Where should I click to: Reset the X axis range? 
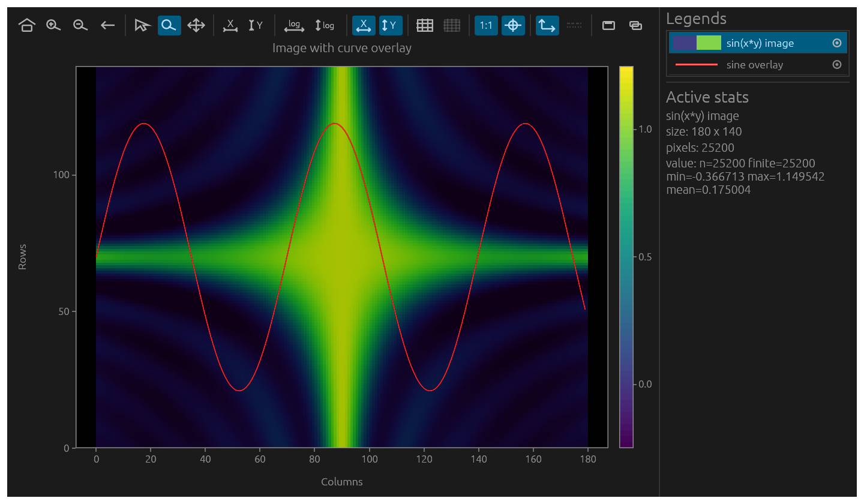229,25
